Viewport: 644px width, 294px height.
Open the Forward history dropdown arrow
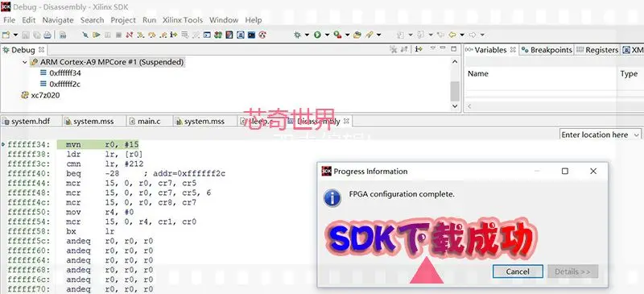pos(482,35)
